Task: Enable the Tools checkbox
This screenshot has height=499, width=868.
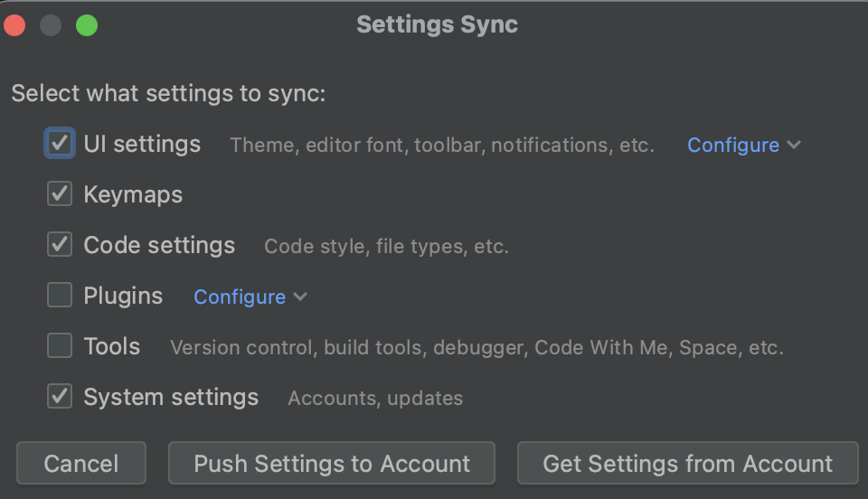Action: pyautogui.click(x=60, y=346)
